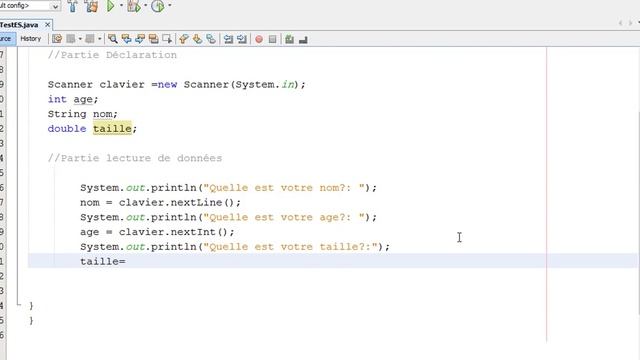
Task: Click Toggle Bookmark icon
Action: pyautogui.click(x=211, y=39)
